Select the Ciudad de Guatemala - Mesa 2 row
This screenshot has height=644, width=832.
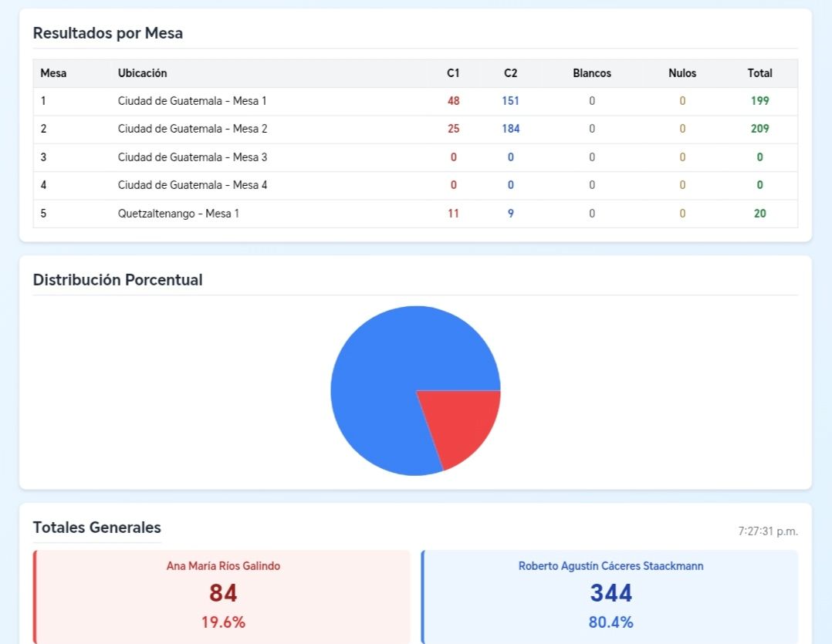192,129
